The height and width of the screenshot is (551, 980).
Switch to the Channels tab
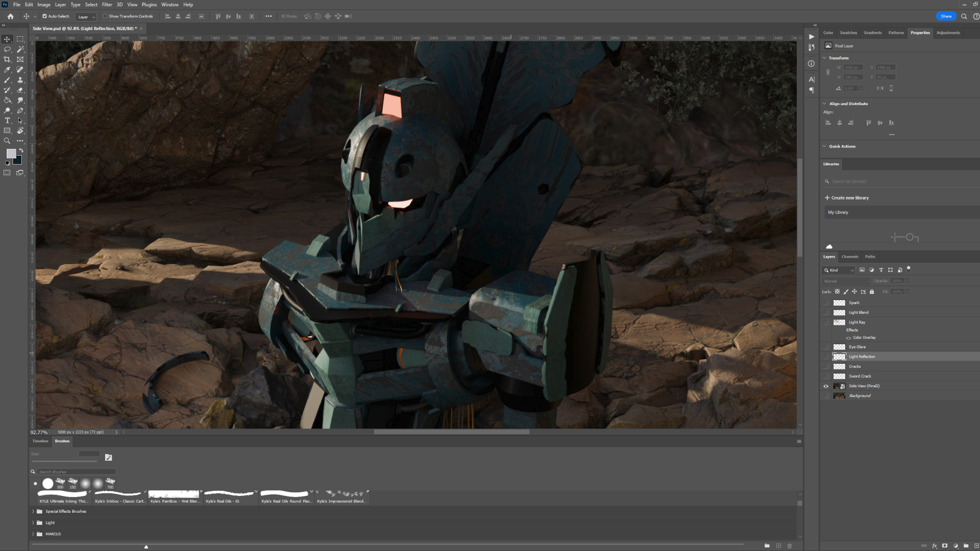[x=850, y=257]
